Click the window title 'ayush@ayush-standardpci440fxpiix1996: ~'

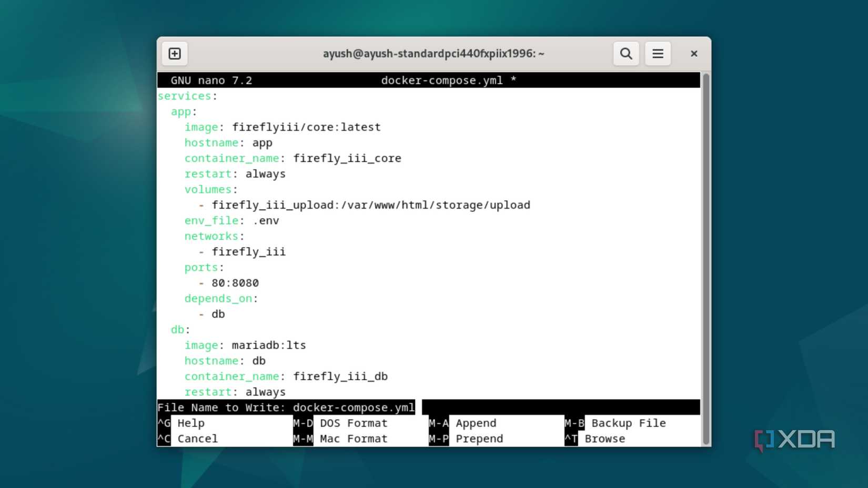point(433,54)
